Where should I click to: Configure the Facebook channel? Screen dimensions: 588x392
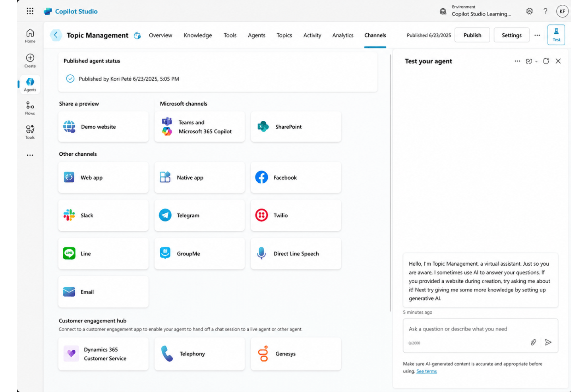(296, 178)
